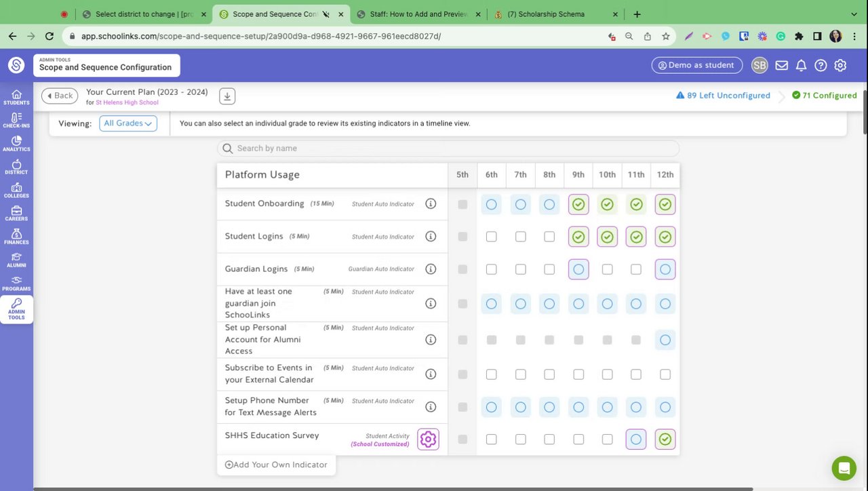Open the Chrome tab search chevron
The height and width of the screenshot is (491, 868).
tap(853, 14)
